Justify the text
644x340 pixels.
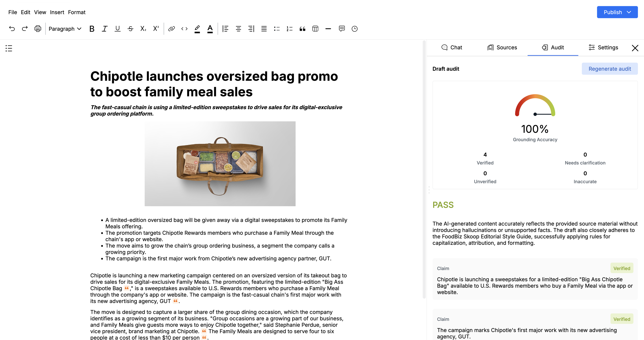264,29
